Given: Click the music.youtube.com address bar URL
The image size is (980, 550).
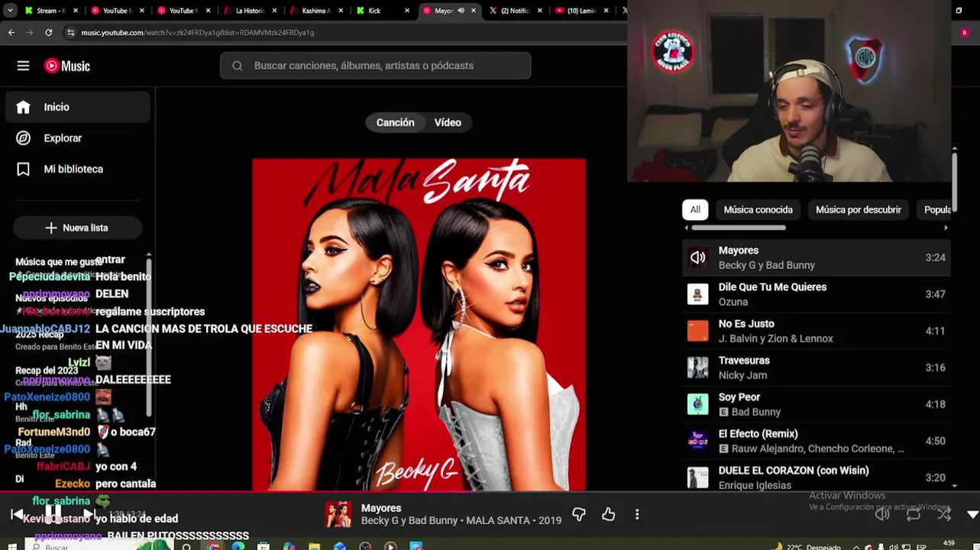Looking at the screenshot, I should (x=197, y=33).
